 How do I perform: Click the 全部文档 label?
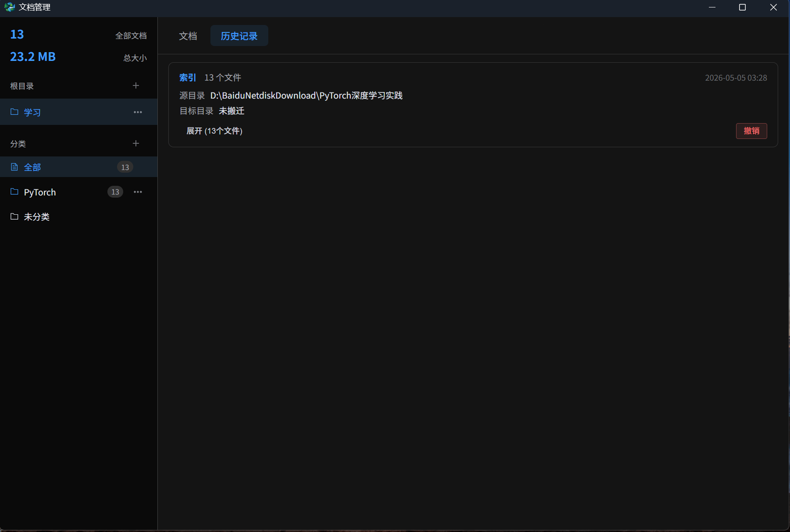(131, 35)
